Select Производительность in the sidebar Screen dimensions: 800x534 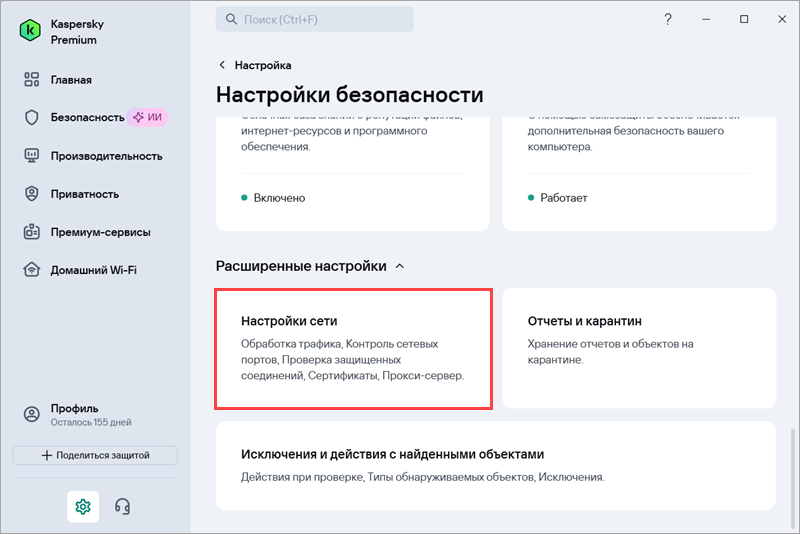tap(106, 156)
